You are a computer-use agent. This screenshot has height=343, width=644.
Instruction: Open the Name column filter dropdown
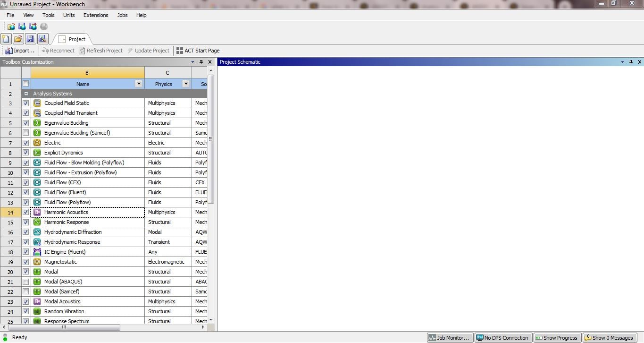tap(139, 84)
